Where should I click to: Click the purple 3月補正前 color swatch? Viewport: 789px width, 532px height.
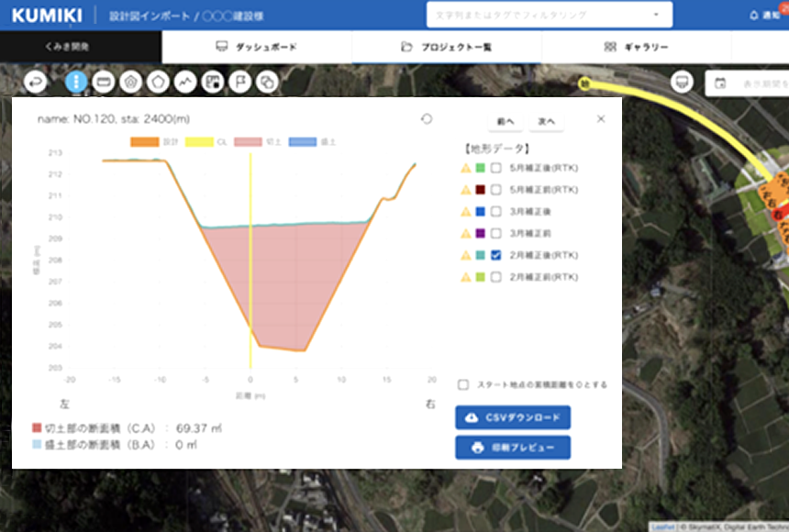point(480,233)
